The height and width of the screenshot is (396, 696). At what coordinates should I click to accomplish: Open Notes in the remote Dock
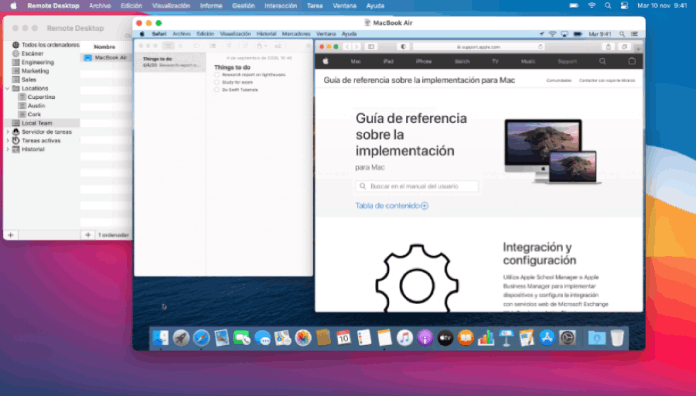384,338
